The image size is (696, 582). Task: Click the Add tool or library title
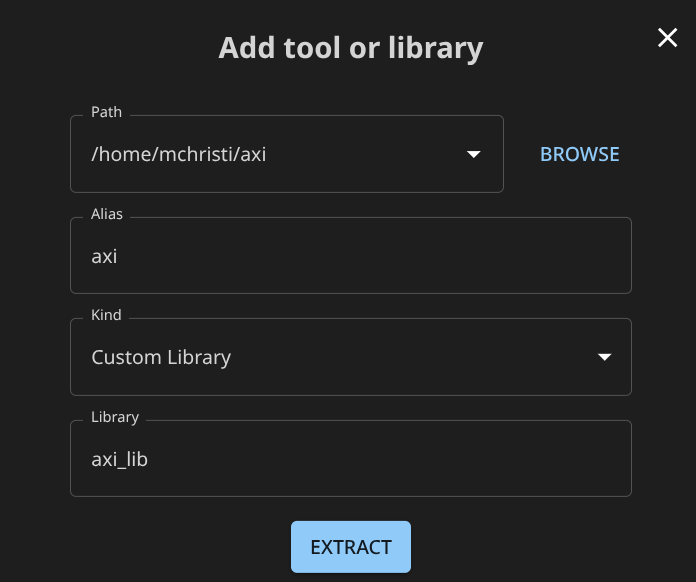pyautogui.click(x=350, y=47)
